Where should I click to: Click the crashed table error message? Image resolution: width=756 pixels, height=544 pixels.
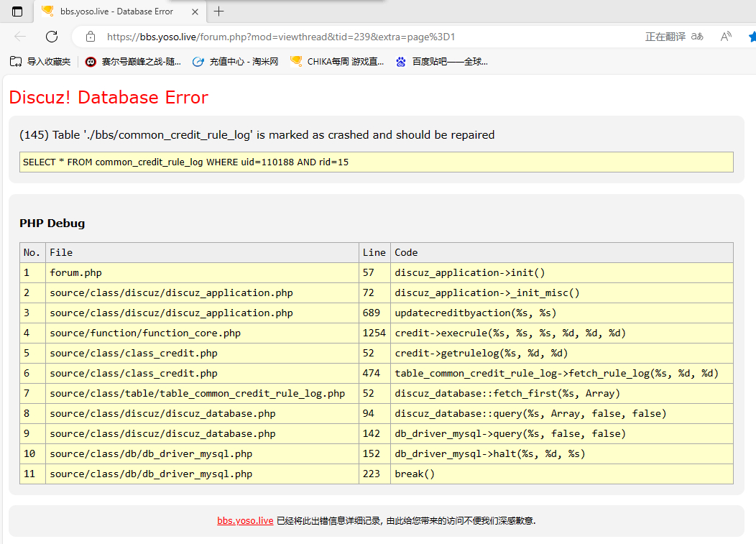tap(257, 135)
